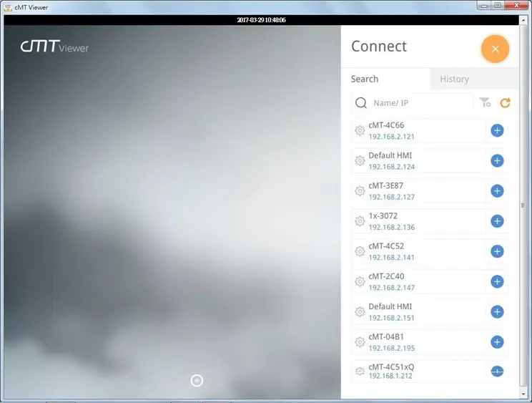This screenshot has height=403, width=532.
Task: Click the cMT Viewer title bar icon
Action: (7, 7)
